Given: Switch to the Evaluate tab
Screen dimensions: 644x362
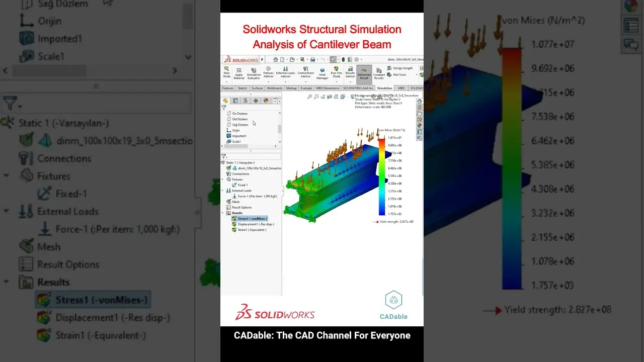Looking at the screenshot, I should [x=306, y=88].
